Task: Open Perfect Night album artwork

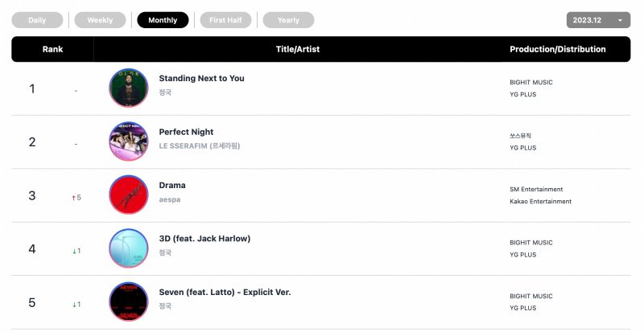Action: [129, 141]
